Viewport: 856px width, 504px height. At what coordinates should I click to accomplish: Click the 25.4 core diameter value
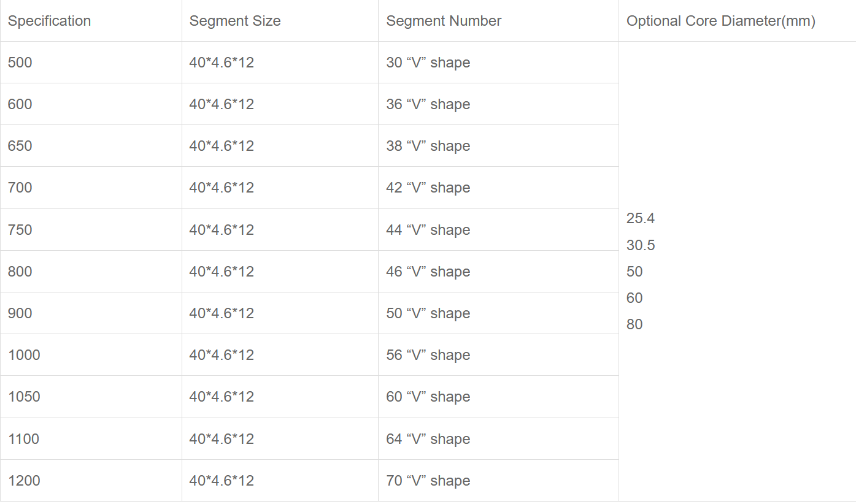pos(641,218)
